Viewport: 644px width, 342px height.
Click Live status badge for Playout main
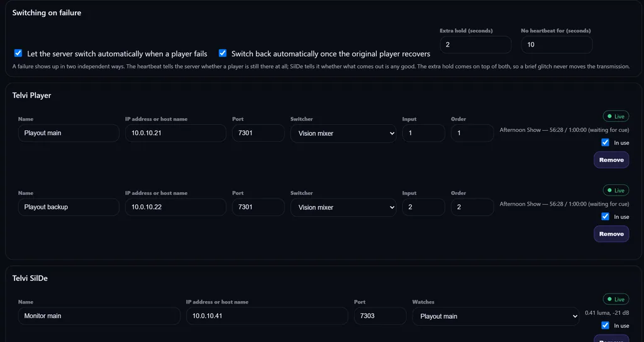(616, 116)
